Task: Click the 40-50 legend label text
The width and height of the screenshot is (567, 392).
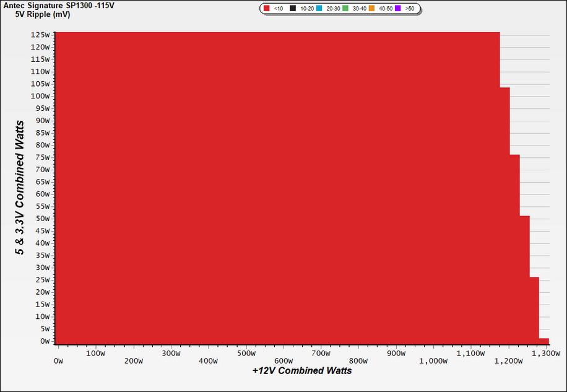Action: pyautogui.click(x=386, y=9)
